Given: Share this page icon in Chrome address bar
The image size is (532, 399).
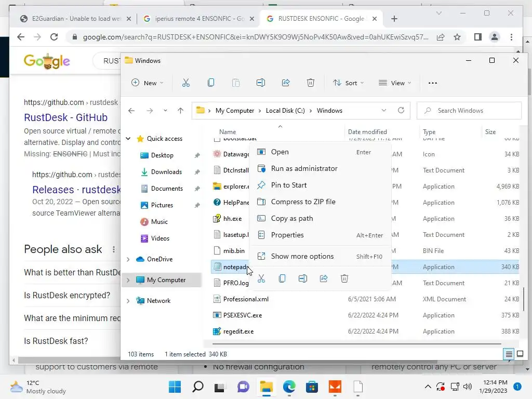Looking at the screenshot, I should [441, 37].
